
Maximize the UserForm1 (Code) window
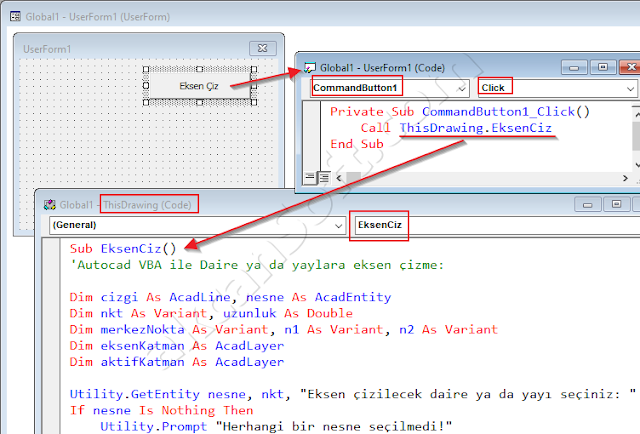click(x=602, y=67)
